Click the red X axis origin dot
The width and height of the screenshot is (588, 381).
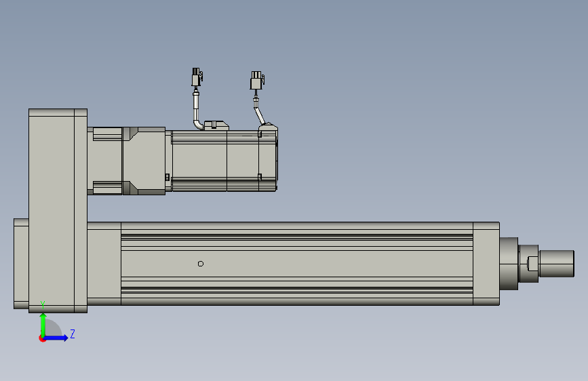[x=41, y=338]
